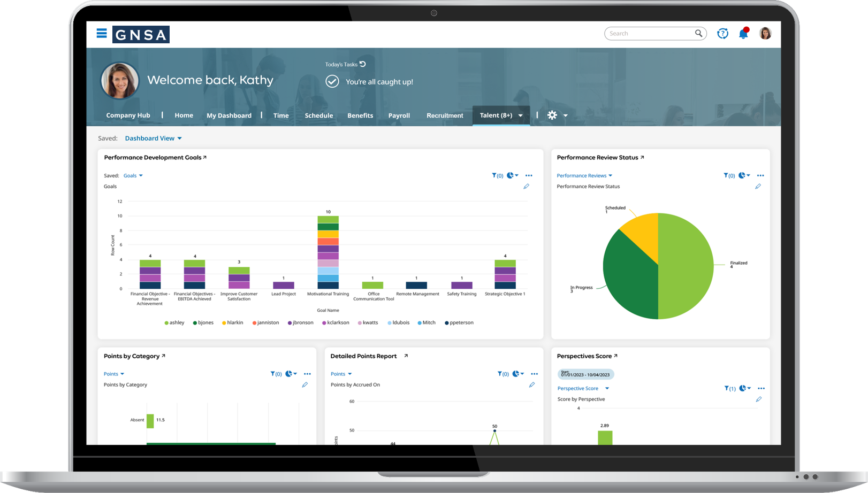
Task: Click the chart type icon on Performance Review Status
Action: point(743,175)
